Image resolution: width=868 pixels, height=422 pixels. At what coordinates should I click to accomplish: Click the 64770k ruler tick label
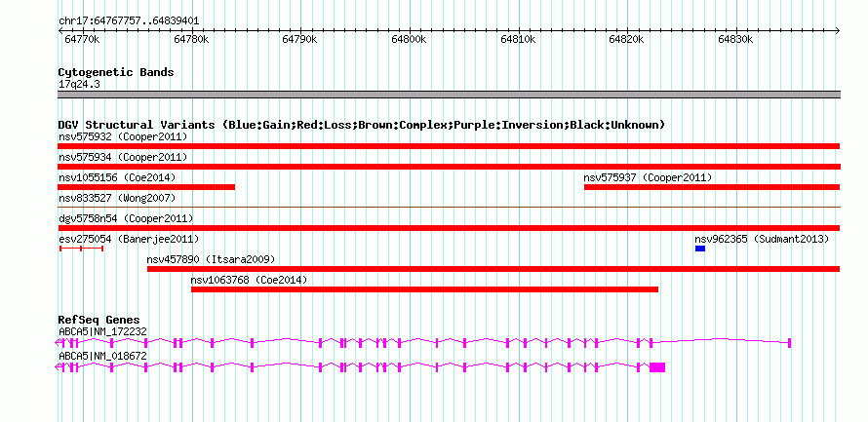(x=83, y=39)
